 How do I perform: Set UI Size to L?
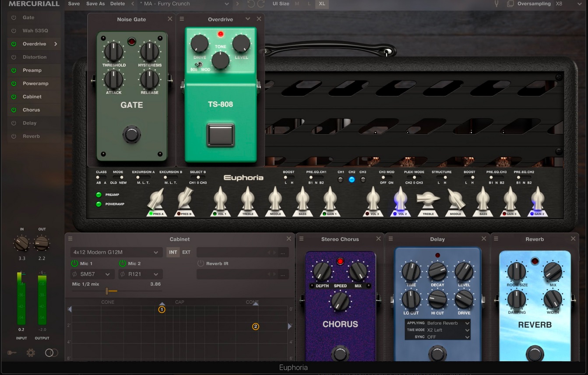click(309, 4)
